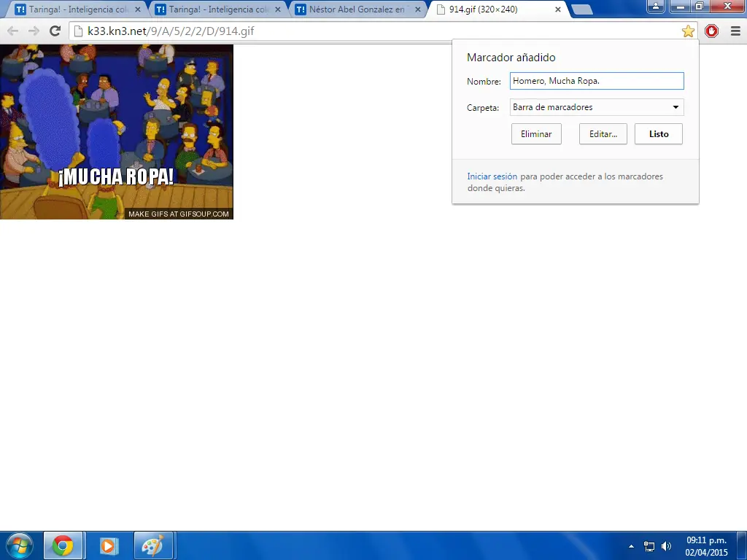Open the volume speaker tray icon
747x560 pixels.
666,546
